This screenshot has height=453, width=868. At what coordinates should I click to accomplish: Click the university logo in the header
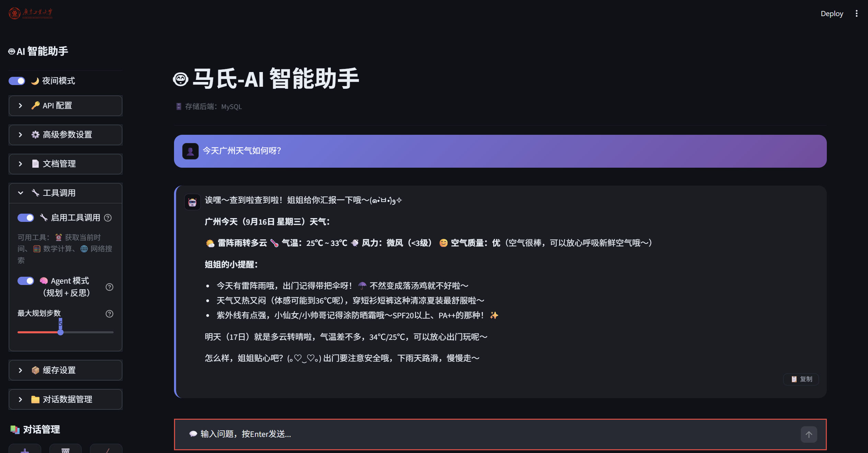31,13
